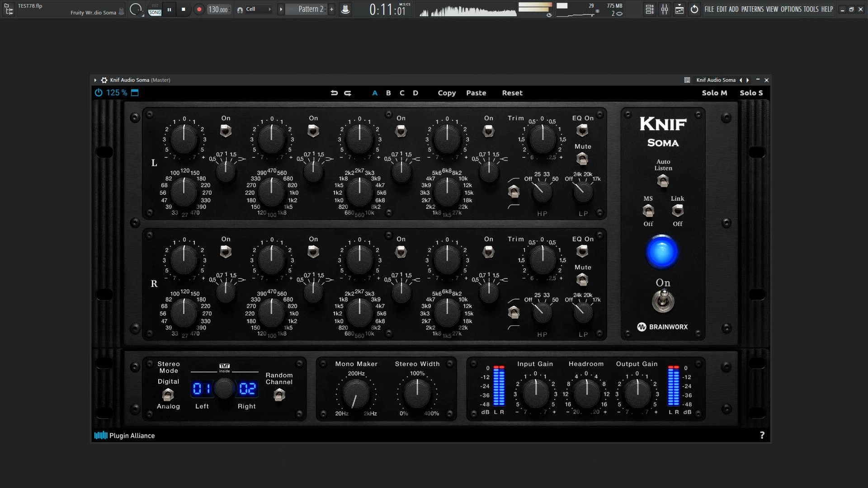
Task: Enable Solo S monitoring
Action: click(x=751, y=93)
